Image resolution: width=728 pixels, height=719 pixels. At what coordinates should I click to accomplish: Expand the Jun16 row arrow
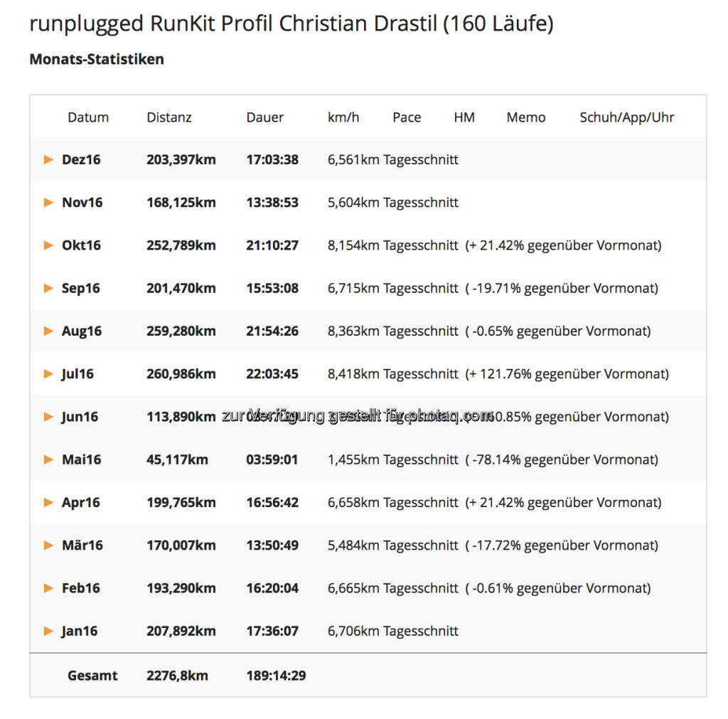click(x=48, y=417)
